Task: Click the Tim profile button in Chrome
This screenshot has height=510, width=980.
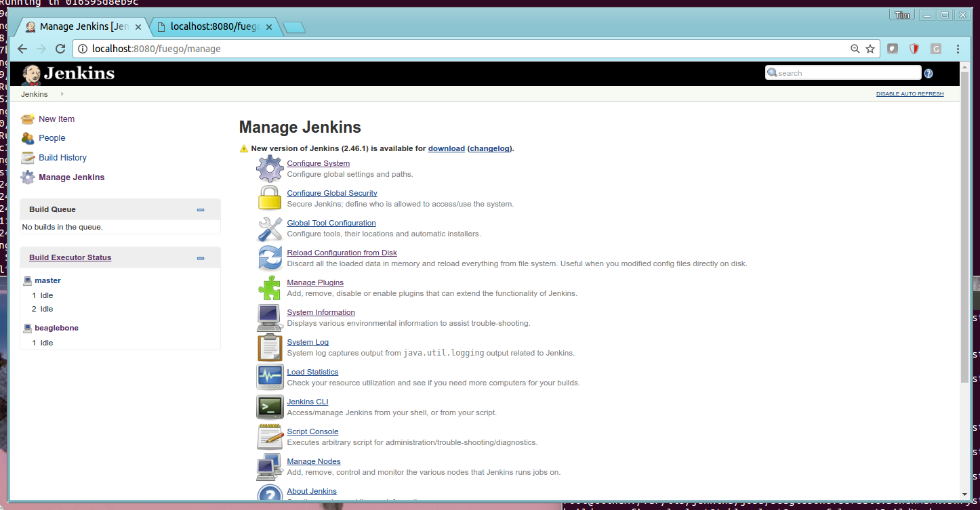Action: tap(902, 15)
